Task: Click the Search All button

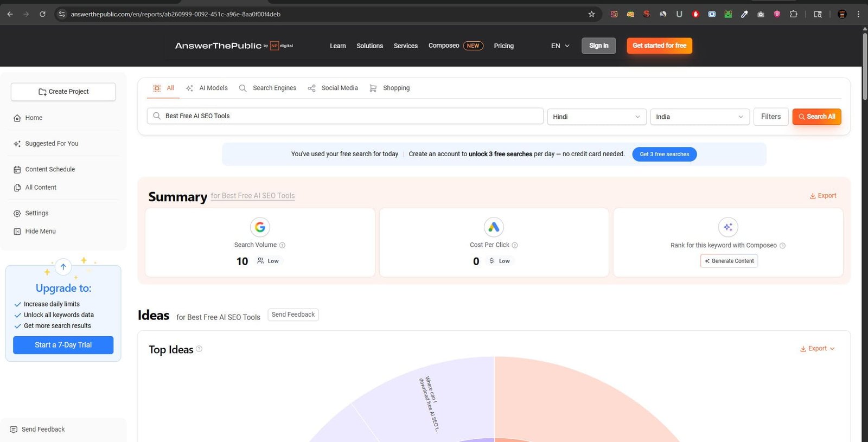Action: (816, 117)
